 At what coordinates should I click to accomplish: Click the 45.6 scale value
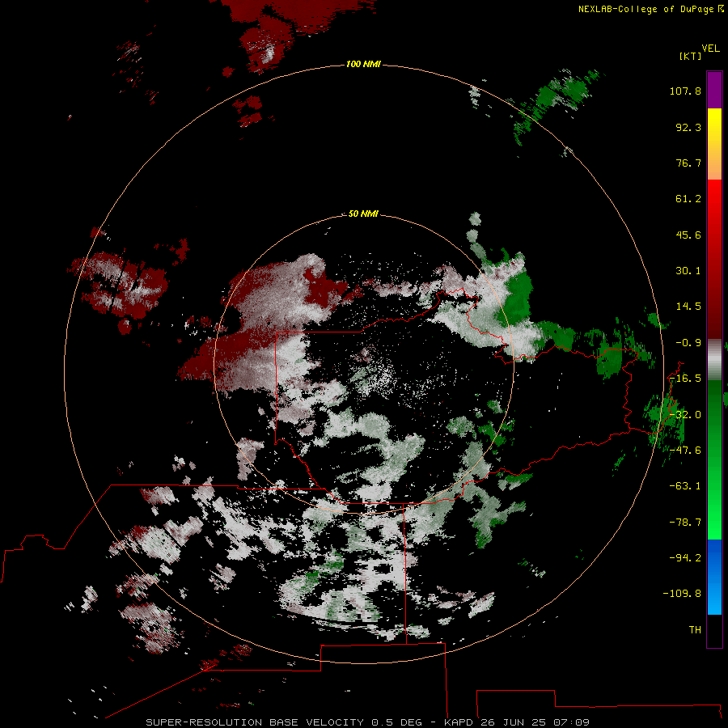(x=688, y=235)
